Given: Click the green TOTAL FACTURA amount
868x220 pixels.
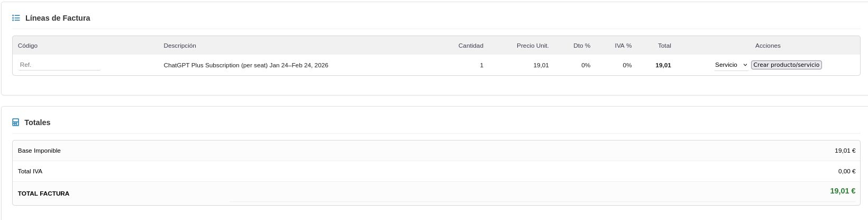Looking at the screenshot, I should coord(842,191).
